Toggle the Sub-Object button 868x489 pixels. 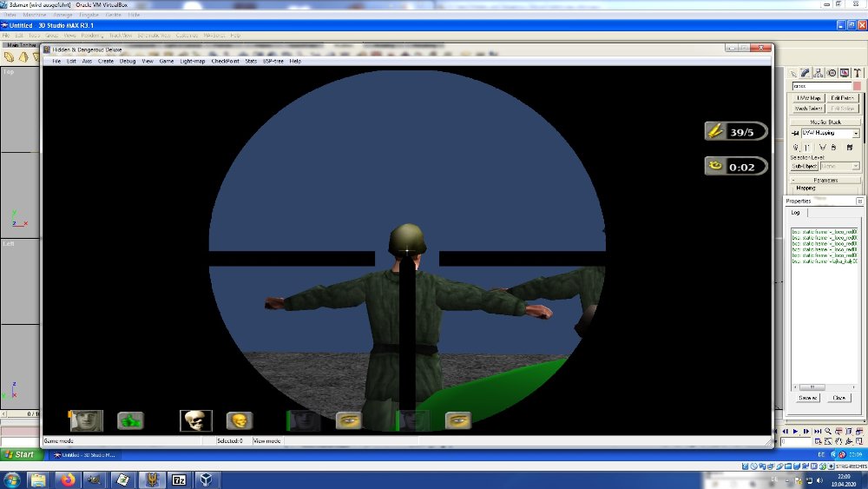pos(805,166)
